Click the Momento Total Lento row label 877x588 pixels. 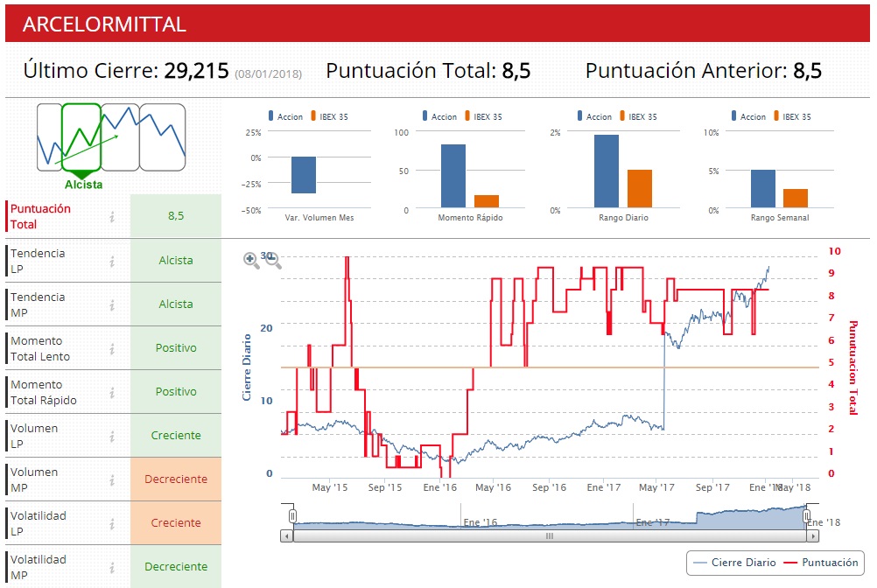pyautogui.click(x=40, y=349)
